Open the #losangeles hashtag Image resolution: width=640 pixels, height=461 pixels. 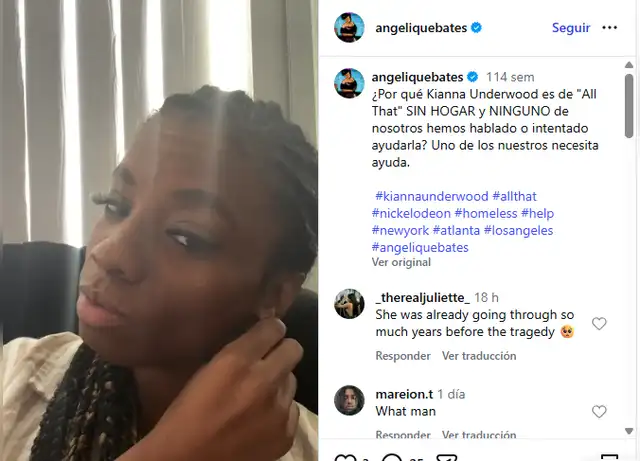(518, 231)
